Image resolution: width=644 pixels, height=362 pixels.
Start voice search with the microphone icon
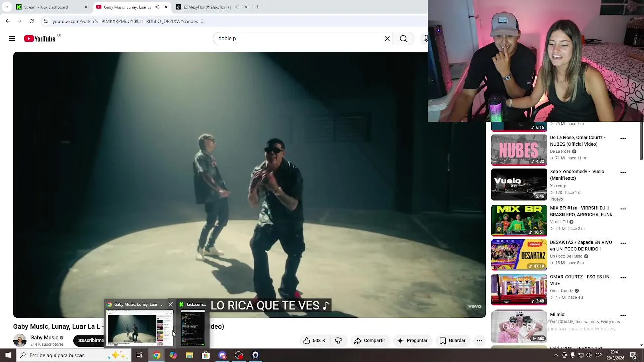click(426, 38)
